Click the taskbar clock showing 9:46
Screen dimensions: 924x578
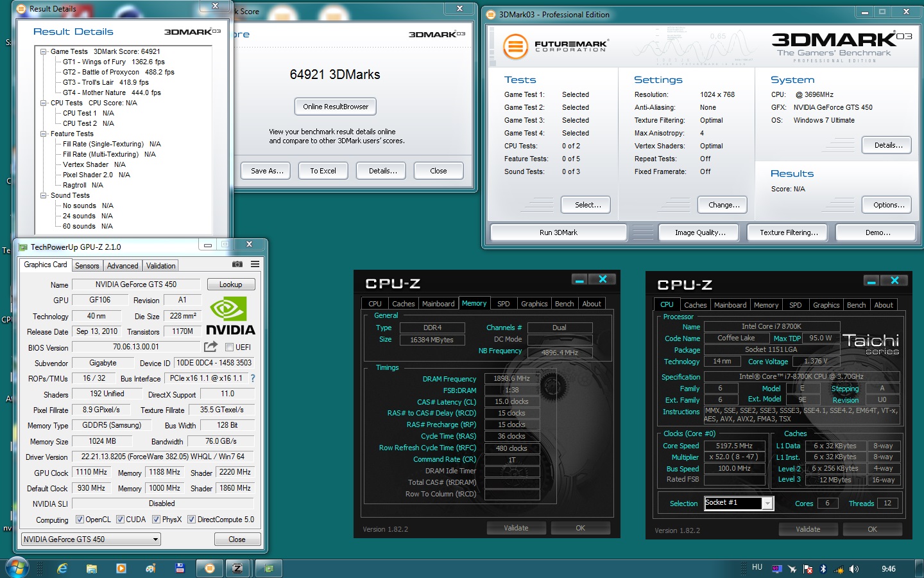click(x=888, y=569)
